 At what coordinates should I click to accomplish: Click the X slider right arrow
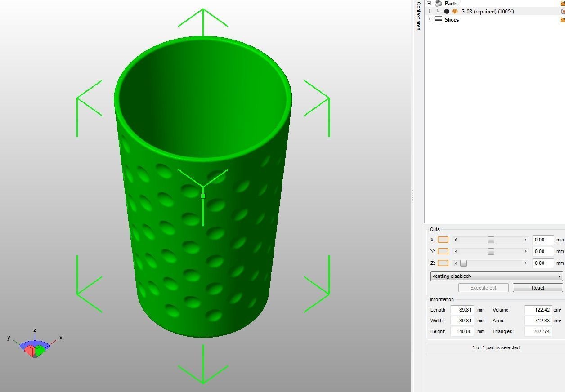[525, 240]
